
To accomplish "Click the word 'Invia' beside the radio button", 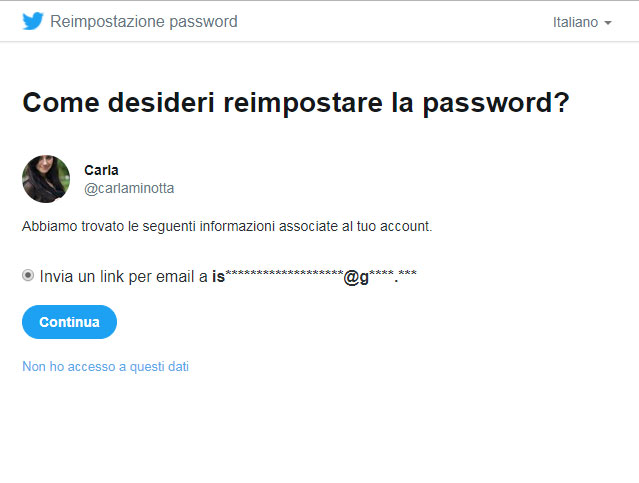I will [x=56, y=276].
